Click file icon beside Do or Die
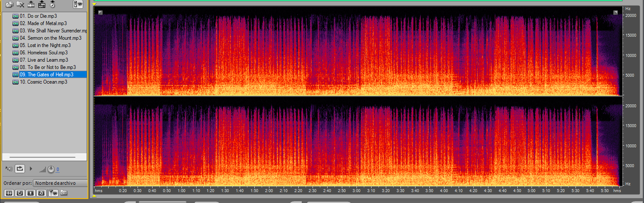Image resolution: width=644 pixels, height=203 pixels. (15, 16)
